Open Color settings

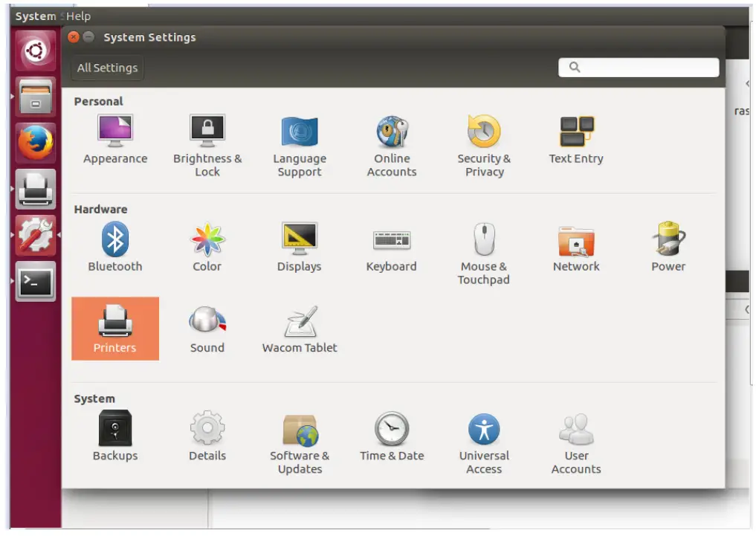(x=207, y=247)
